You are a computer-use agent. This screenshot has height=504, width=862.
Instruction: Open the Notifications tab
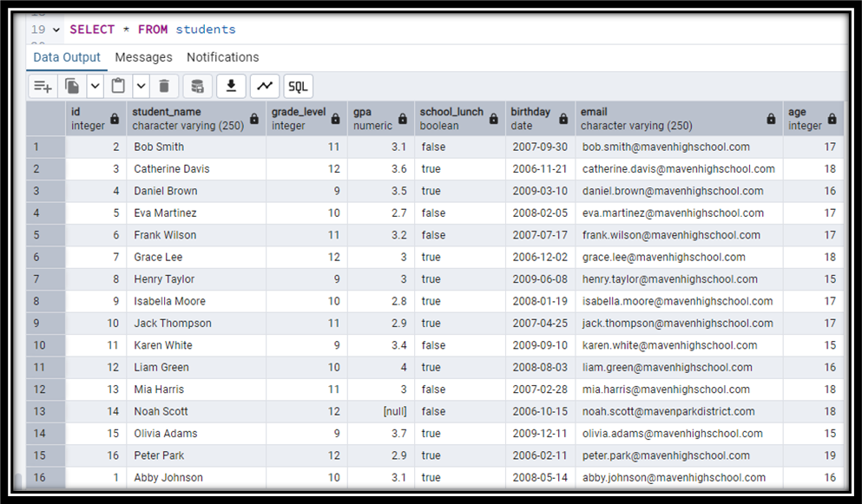222,57
